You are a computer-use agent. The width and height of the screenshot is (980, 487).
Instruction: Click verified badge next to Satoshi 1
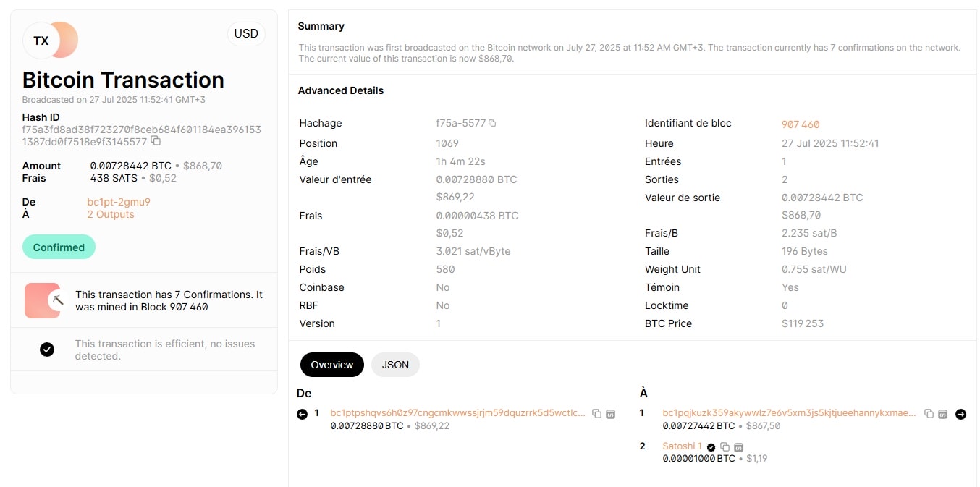point(711,447)
